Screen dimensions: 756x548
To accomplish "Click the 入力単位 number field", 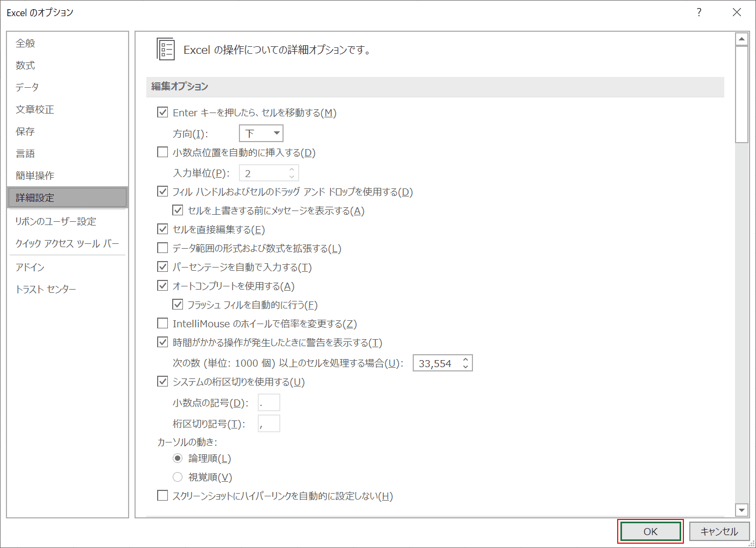I will tap(263, 173).
